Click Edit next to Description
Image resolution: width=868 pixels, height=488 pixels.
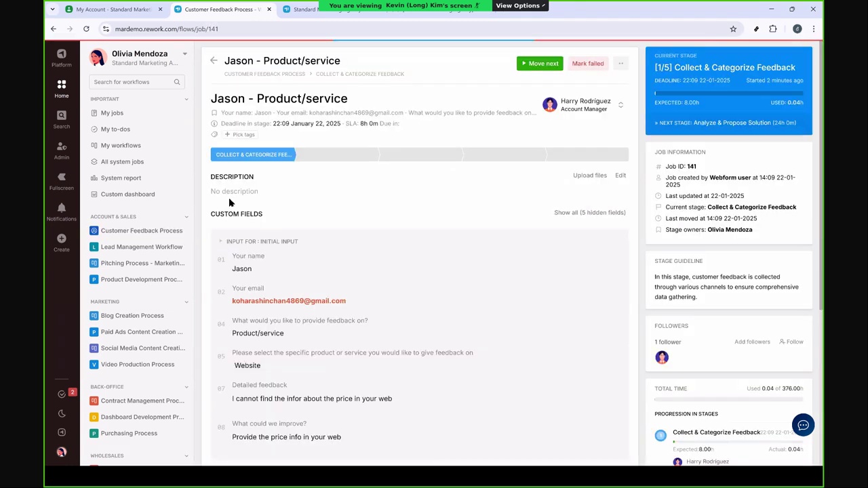pyautogui.click(x=620, y=176)
